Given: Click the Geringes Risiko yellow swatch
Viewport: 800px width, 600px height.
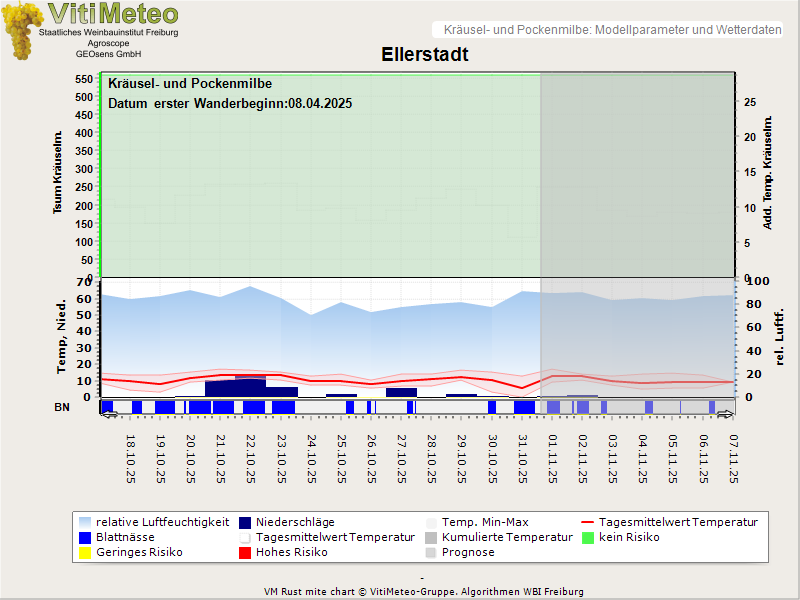Looking at the screenshot, I should click(x=85, y=552).
